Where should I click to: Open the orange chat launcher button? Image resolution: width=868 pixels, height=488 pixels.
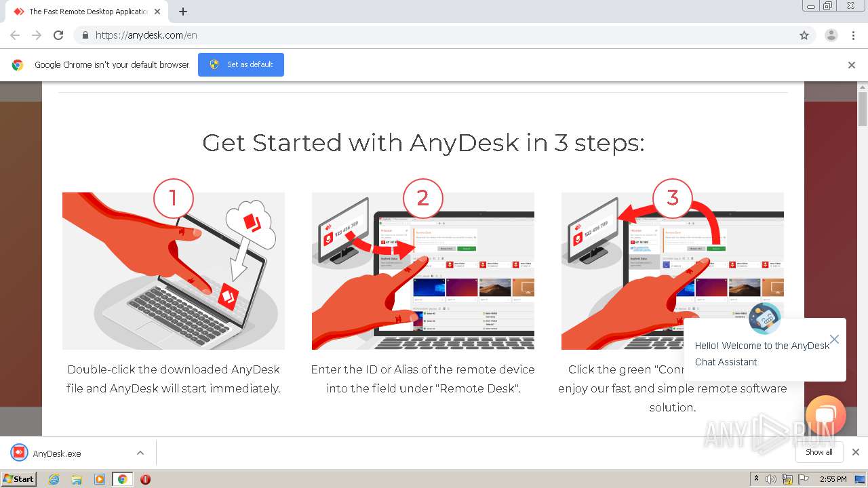click(826, 415)
